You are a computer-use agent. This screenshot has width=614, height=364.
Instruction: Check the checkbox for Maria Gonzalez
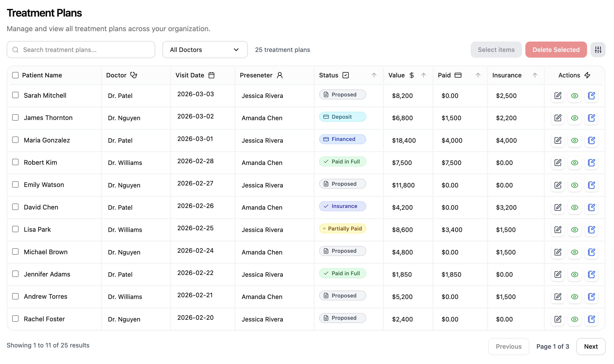15,140
